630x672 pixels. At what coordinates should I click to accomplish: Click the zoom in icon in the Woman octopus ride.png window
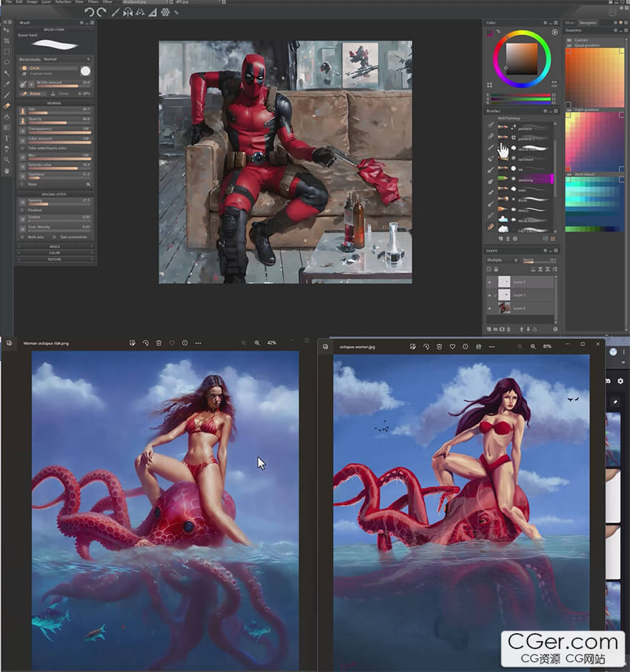click(257, 343)
